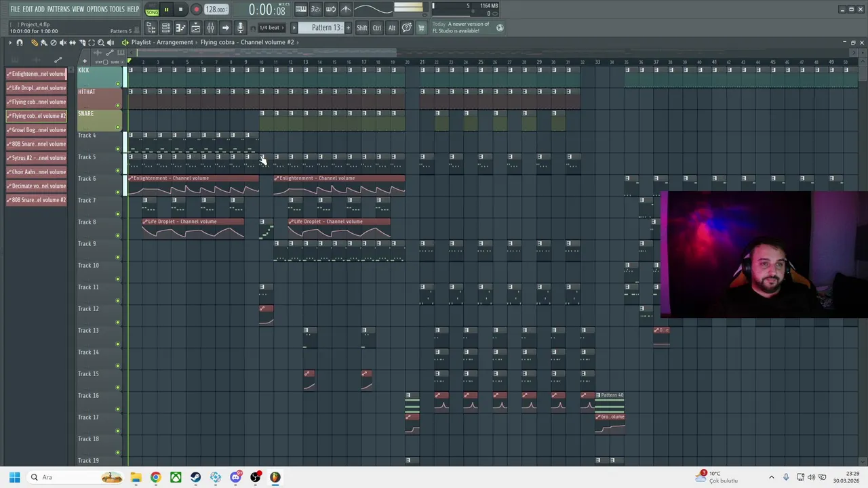This screenshot has height=488, width=868.
Task: Click the typing keyboard to piano icon
Action: click(301, 9)
